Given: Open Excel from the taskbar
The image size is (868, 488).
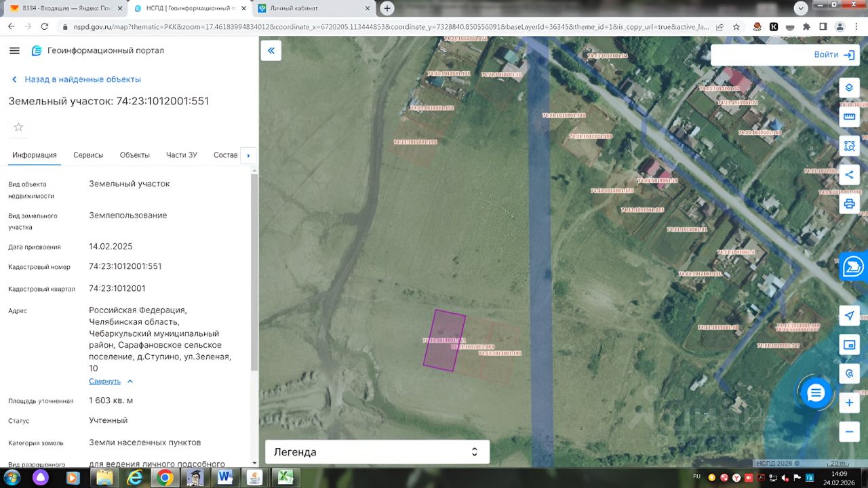Looking at the screenshot, I should click(x=285, y=477).
